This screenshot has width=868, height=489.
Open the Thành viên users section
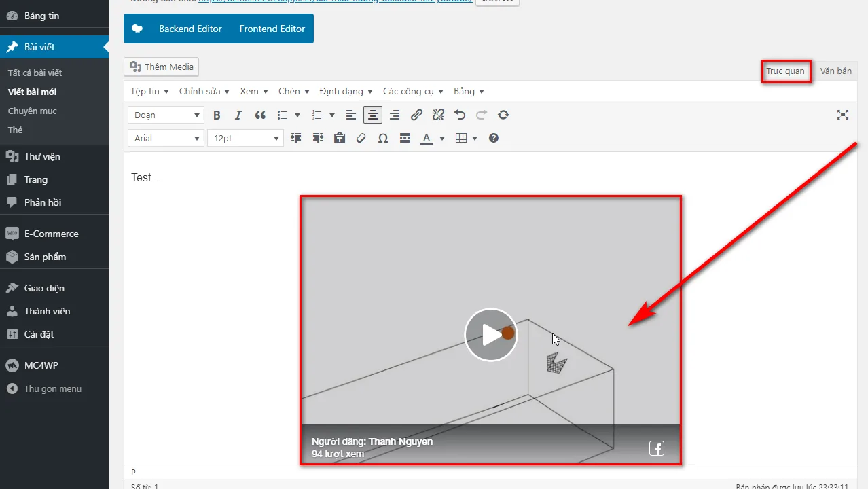pyautogui.click(x=54, y=311)
